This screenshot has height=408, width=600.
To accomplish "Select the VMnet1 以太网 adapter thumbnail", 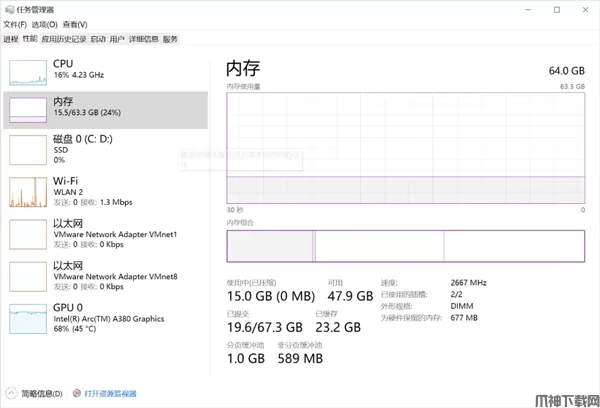I will pos(27,234).
